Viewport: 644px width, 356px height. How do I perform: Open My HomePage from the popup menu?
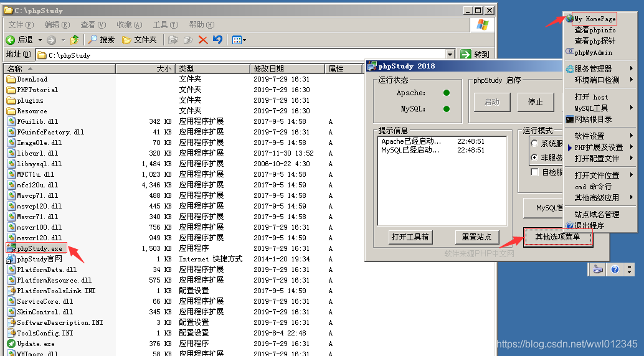tap(595, 19)
